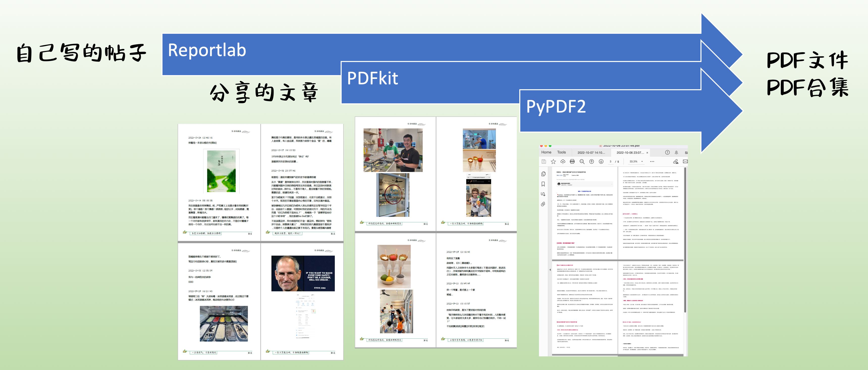This screenshot has height=370, width=868.
Task: Open the page thumbnails sidebar icon
Action: point(543,174)
